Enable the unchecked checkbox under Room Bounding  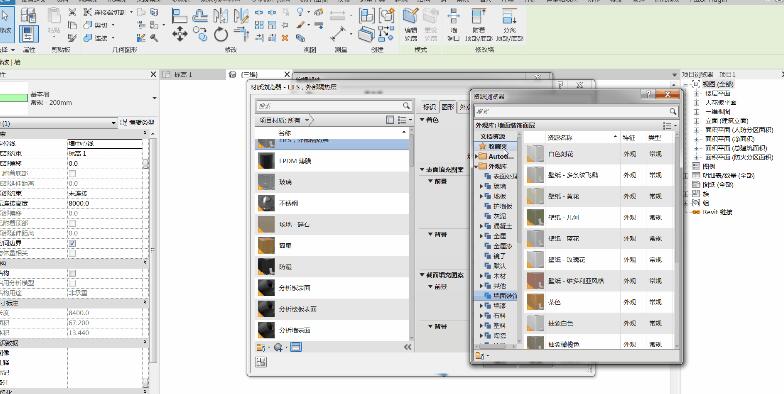coord(72,254)
